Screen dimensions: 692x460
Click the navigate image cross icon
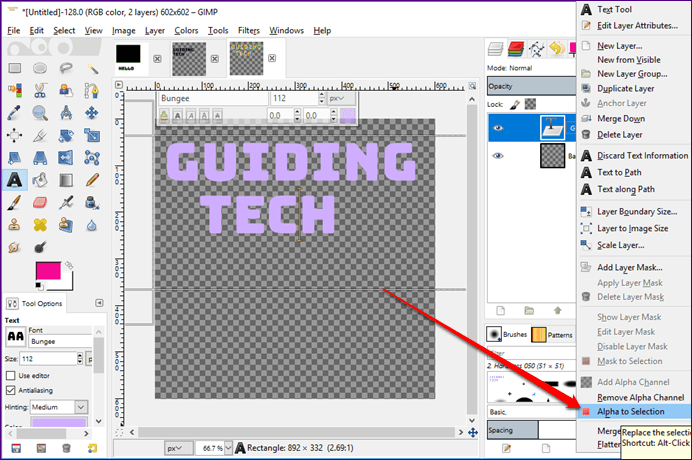point(473,433)
